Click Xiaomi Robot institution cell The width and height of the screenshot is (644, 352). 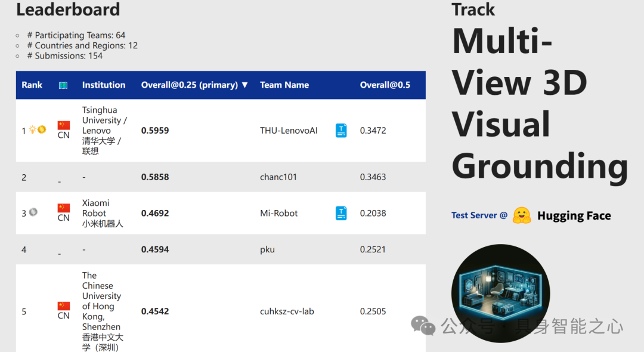point(103,213)
